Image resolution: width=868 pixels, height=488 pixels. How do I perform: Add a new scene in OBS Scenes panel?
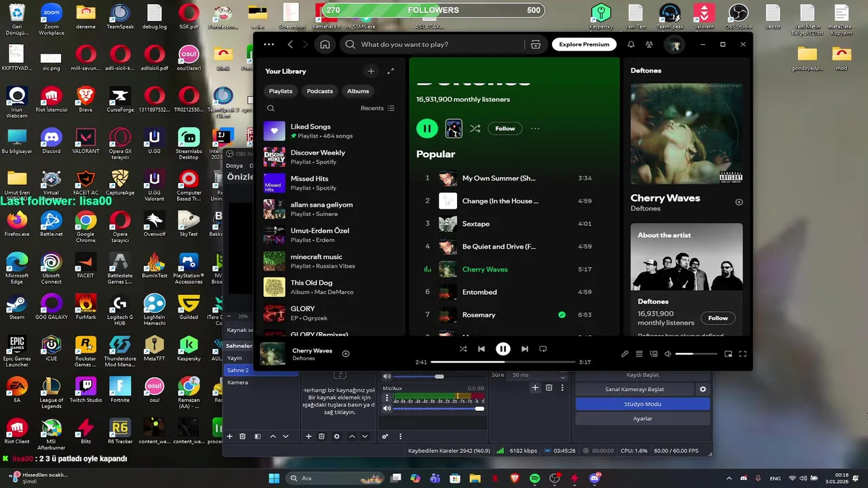click(229, 436)
